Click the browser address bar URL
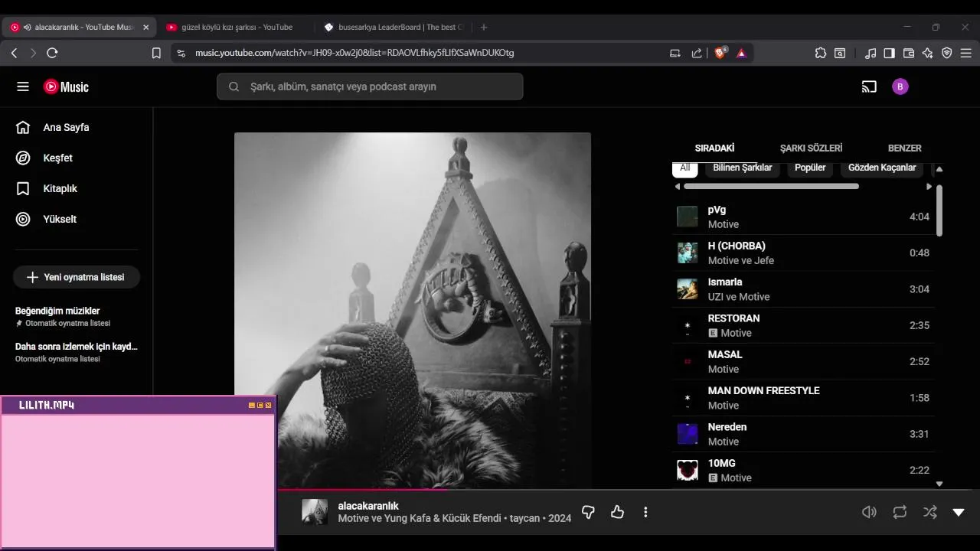 [x=354, y=53]
